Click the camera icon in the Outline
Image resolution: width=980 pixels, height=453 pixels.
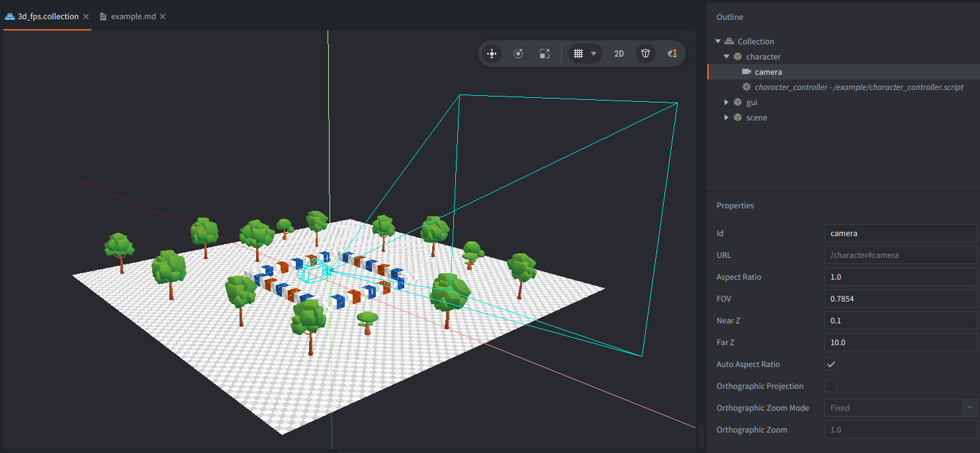click(746, 72)
